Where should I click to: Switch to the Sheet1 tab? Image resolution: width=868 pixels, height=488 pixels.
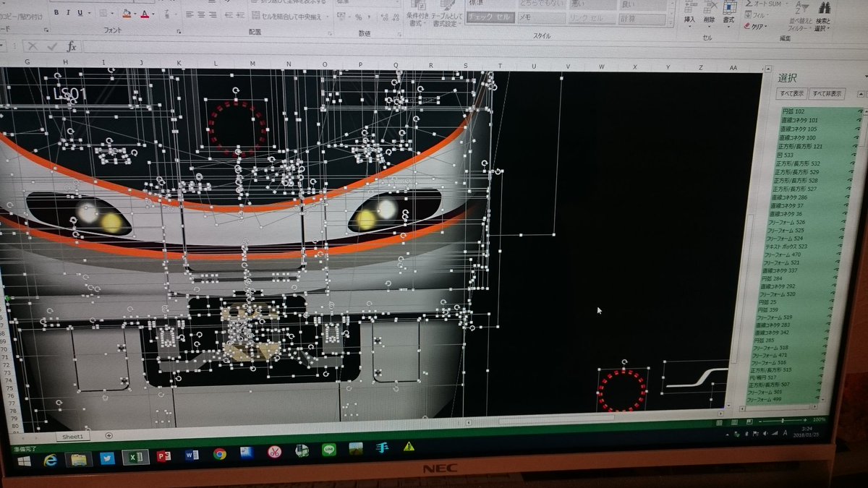(x=72, y=436)
